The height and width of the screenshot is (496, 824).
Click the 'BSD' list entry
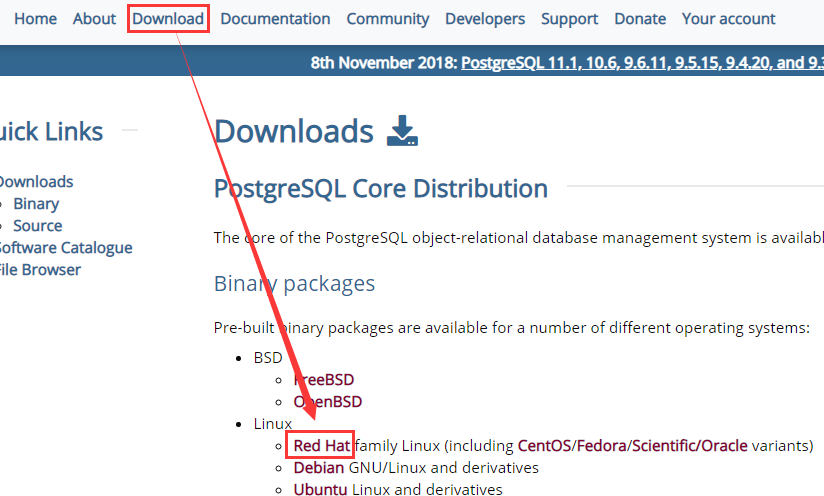(268, 358)
